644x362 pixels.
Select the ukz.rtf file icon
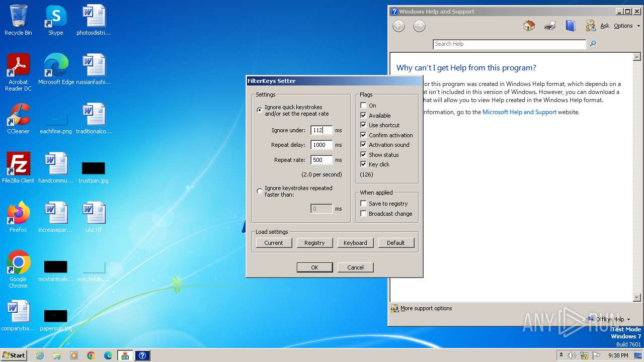94,217
